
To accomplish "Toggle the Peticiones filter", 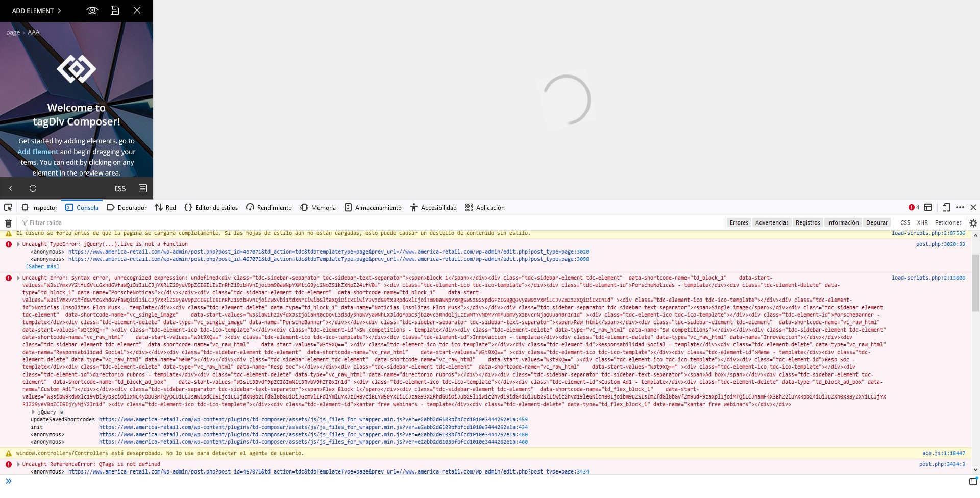I will click(948, 223).
